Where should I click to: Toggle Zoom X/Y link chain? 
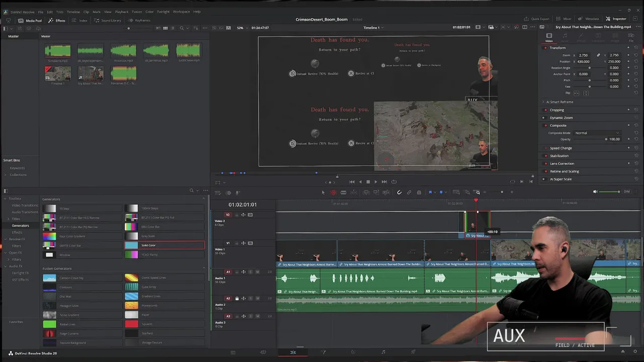coord(598,55)
